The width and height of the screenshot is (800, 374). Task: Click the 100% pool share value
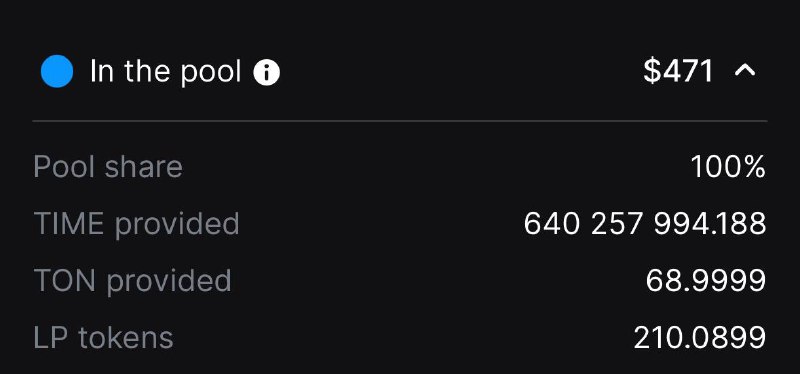click(x=728, y=167)
